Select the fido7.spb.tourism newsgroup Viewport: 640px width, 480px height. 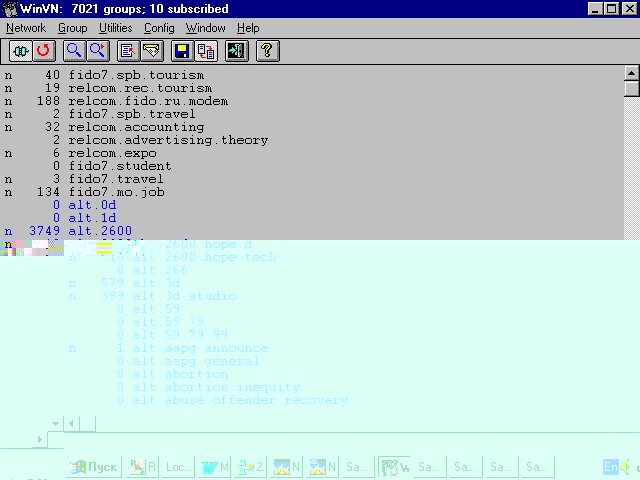136,75
